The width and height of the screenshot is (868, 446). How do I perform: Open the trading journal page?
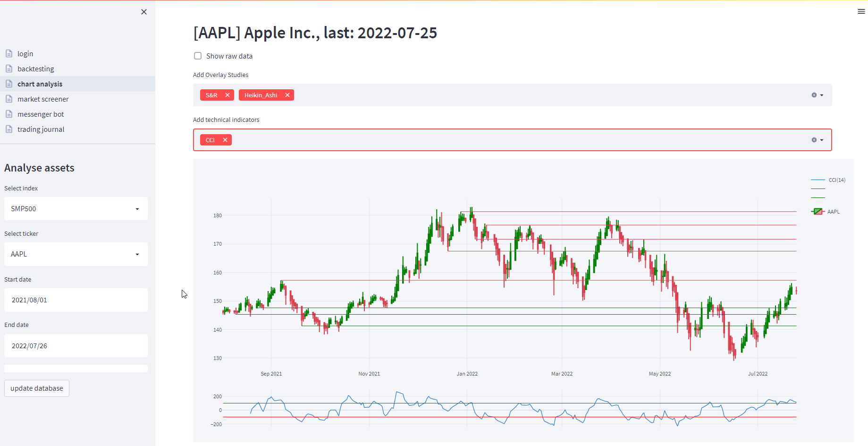pos(41,129)
